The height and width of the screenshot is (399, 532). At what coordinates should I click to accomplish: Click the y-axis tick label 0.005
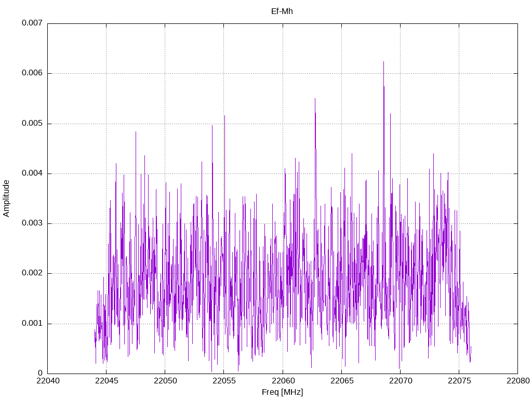pos(32,123)
